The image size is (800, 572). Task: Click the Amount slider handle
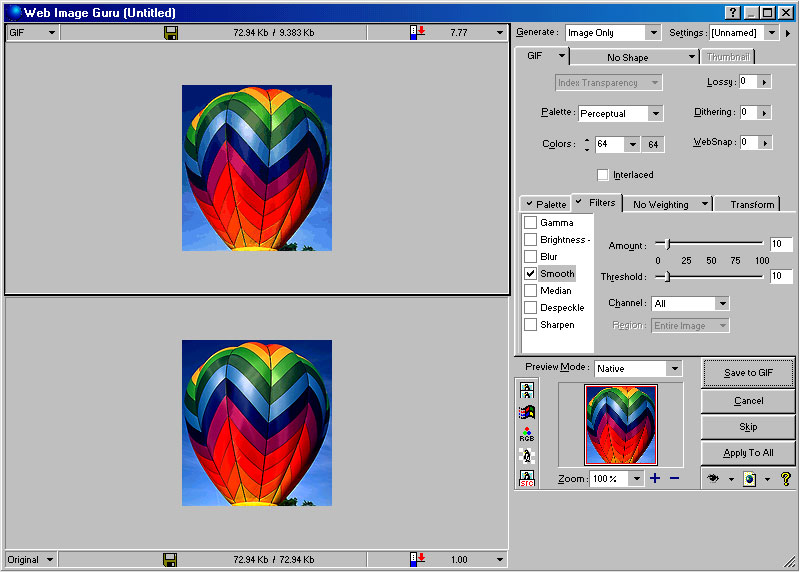point(668,245)
